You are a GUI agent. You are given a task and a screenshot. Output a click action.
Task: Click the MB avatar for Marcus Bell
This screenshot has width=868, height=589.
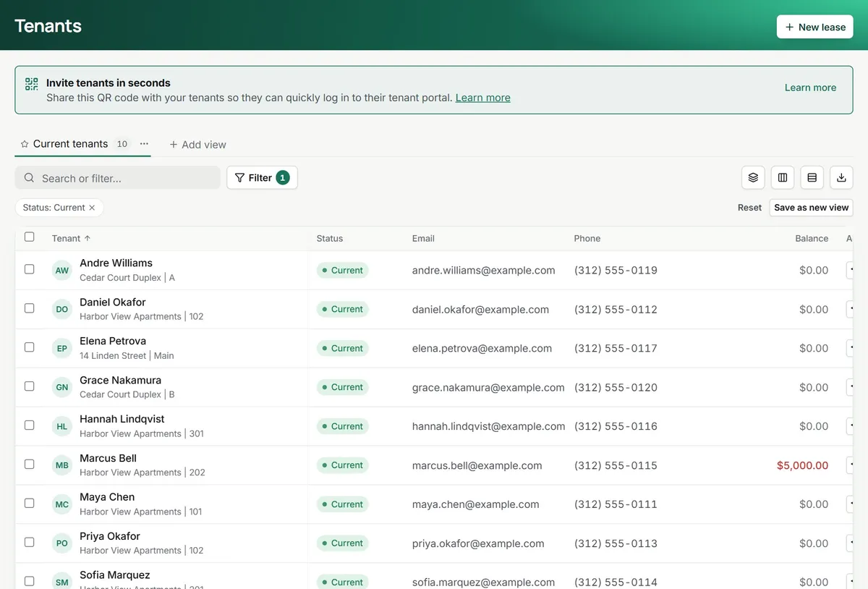pos(62,466)
